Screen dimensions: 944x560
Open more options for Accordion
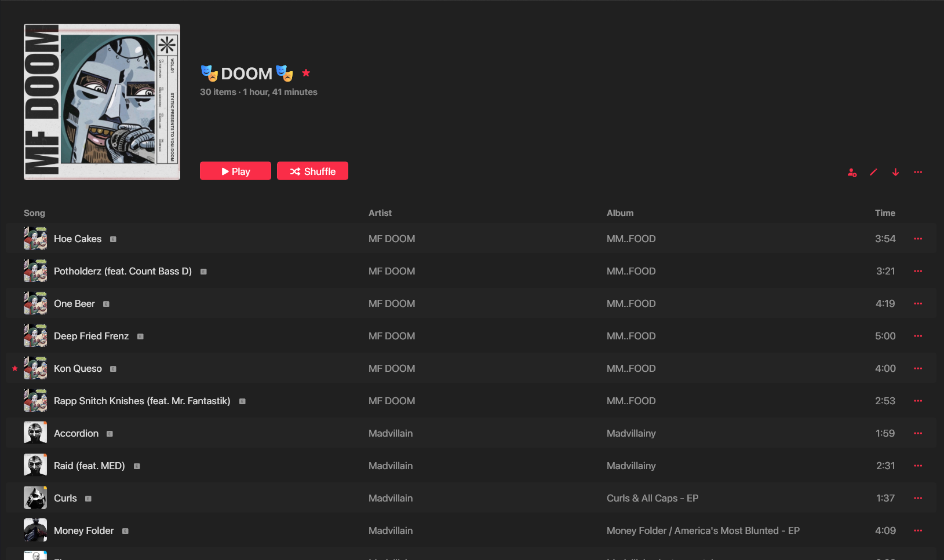click(x=918, y=433)
